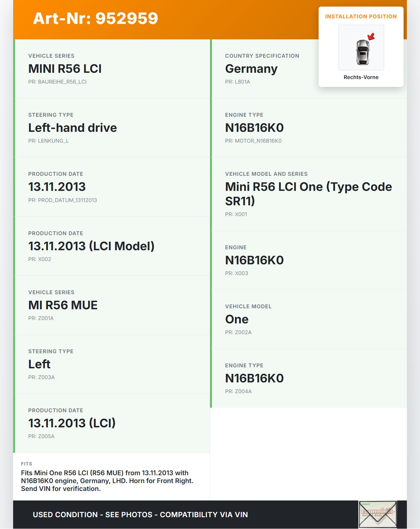This screenshot has width=420, height=529.
Task: Open the VIN document thumbnail in footer
Action: (378, 514)
